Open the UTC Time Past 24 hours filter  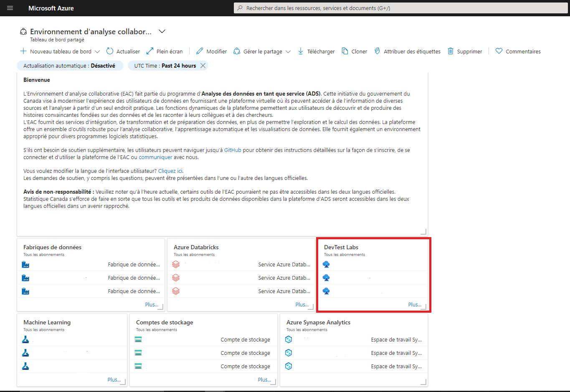click(165, 66)
